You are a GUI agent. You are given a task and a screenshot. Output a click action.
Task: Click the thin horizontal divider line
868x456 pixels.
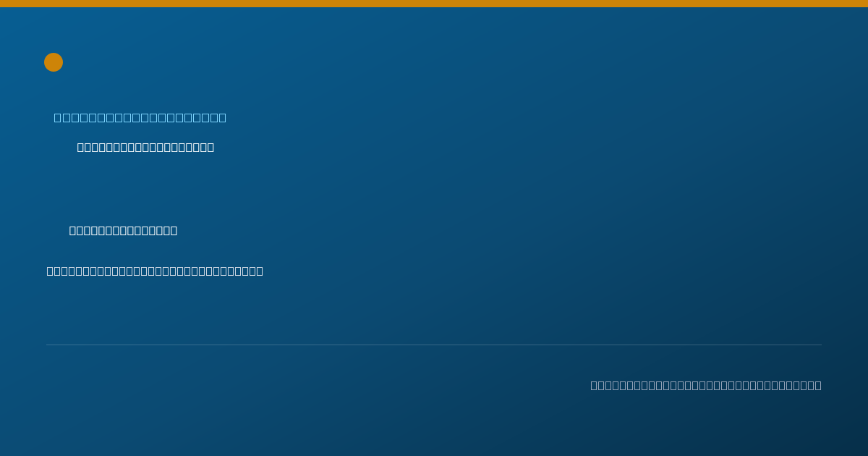[434, 345]
